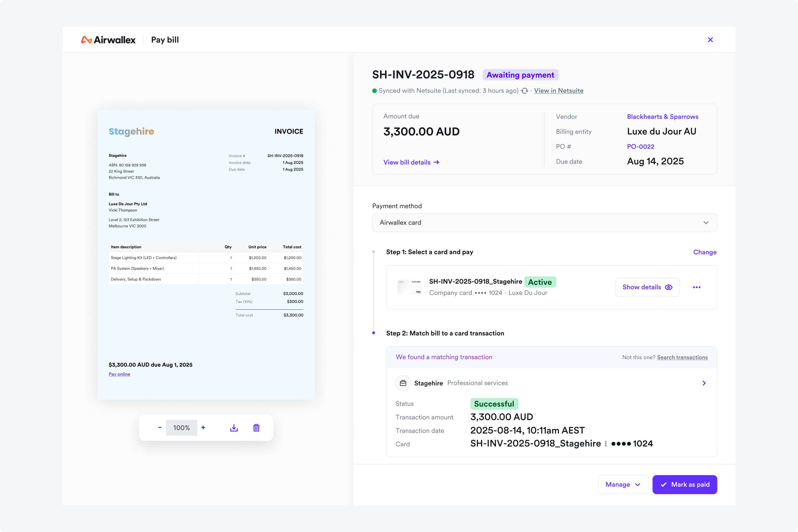Close the Pay bill dialog
Viewport: 798px width, 532px height.
click(x=710, y=40)
